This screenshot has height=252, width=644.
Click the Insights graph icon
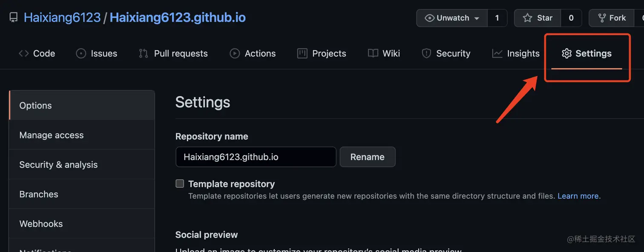[x=497, y=53]
